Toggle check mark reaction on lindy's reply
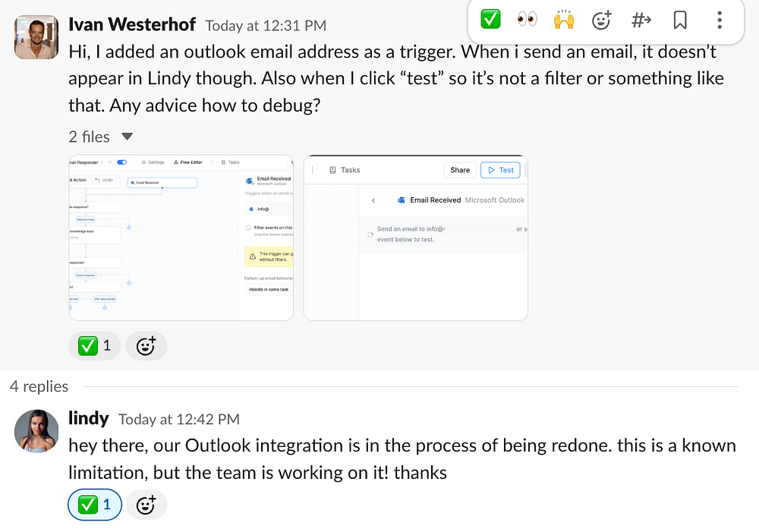Viewport: 759px width, 532px height. (x=95, y=505)
